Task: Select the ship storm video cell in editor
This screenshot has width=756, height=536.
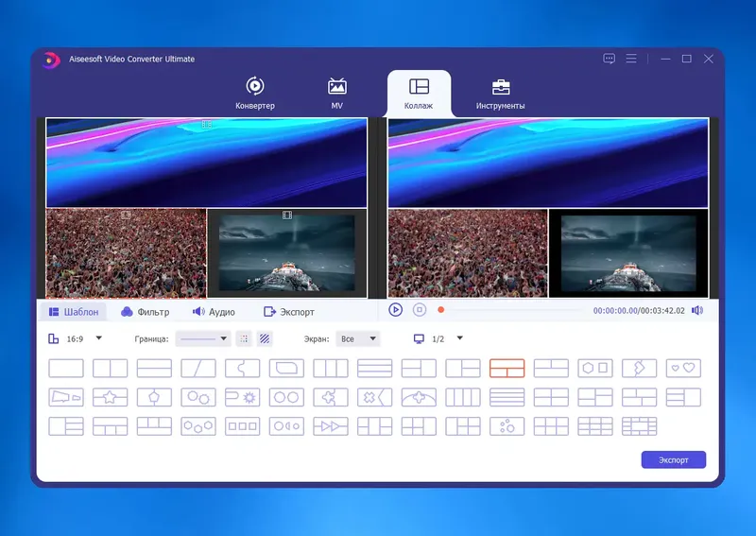Action: click(287, 253)
